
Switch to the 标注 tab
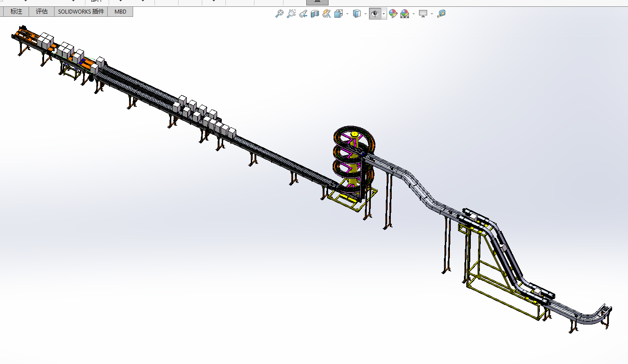16,12
